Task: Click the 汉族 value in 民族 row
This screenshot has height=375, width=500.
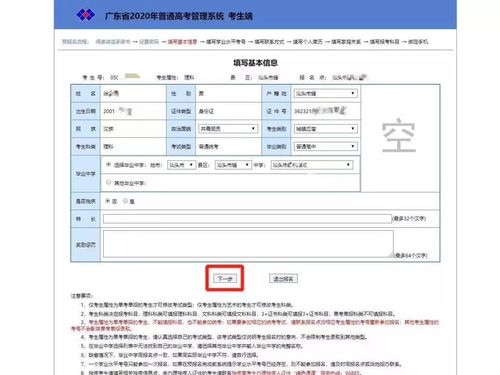Action: pyautogui.click(x=108, y=129)
